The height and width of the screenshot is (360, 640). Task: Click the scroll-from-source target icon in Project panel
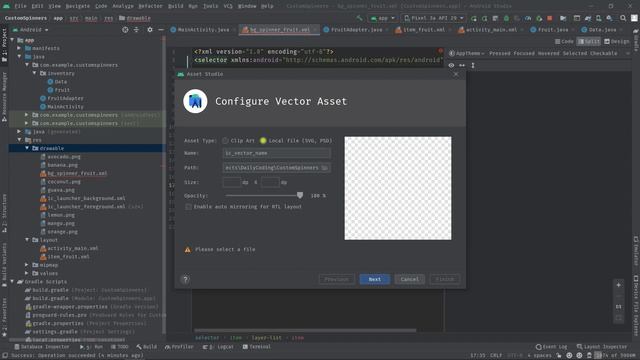[x=125, y=30]
